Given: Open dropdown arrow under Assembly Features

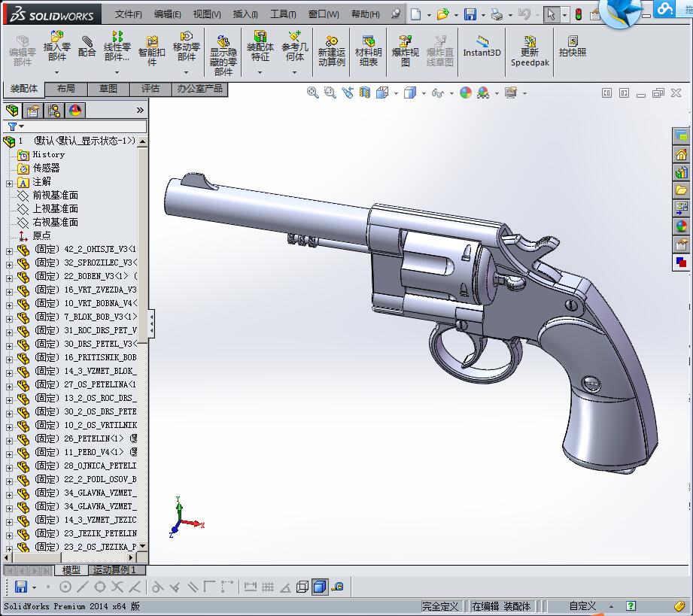Looking at the screenshot, I should 260,71.
